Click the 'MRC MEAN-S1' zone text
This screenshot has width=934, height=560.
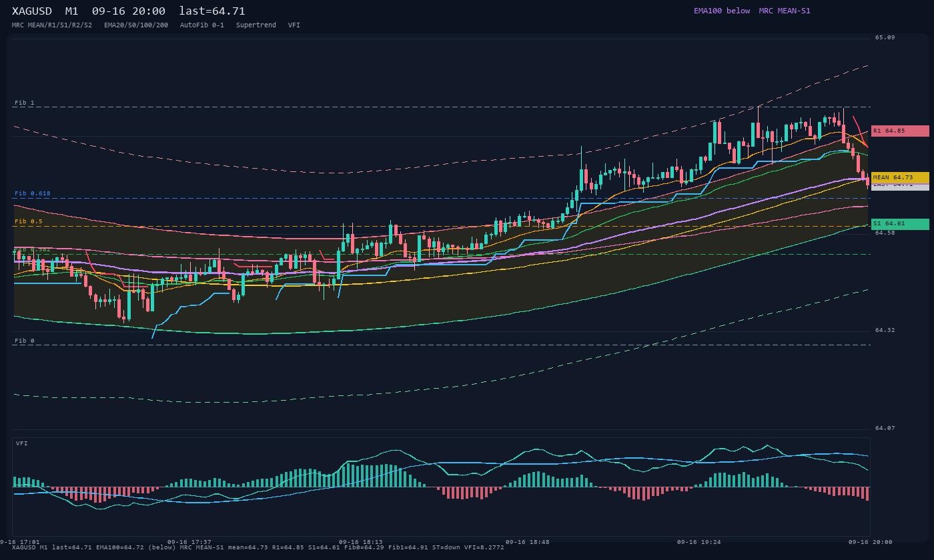[x=785, y=11]
